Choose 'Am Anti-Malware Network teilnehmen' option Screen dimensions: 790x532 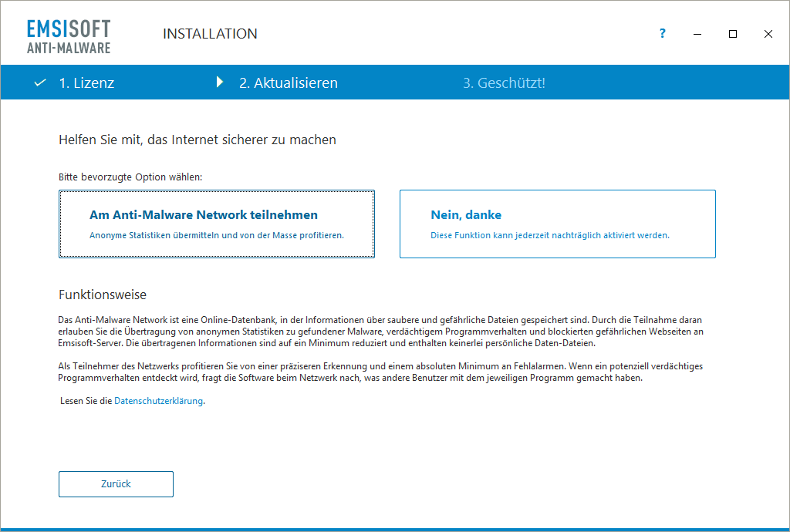coord(217,224)
